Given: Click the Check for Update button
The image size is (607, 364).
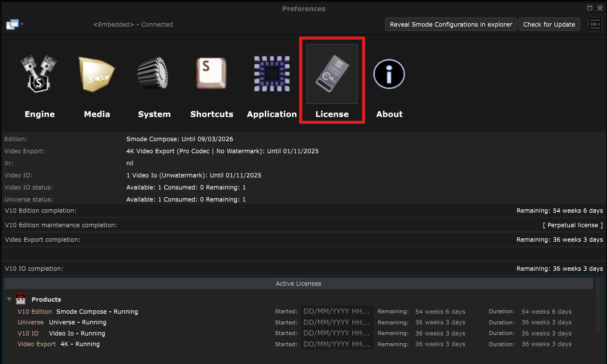Looking at the screenshot, I should point(549,24).
